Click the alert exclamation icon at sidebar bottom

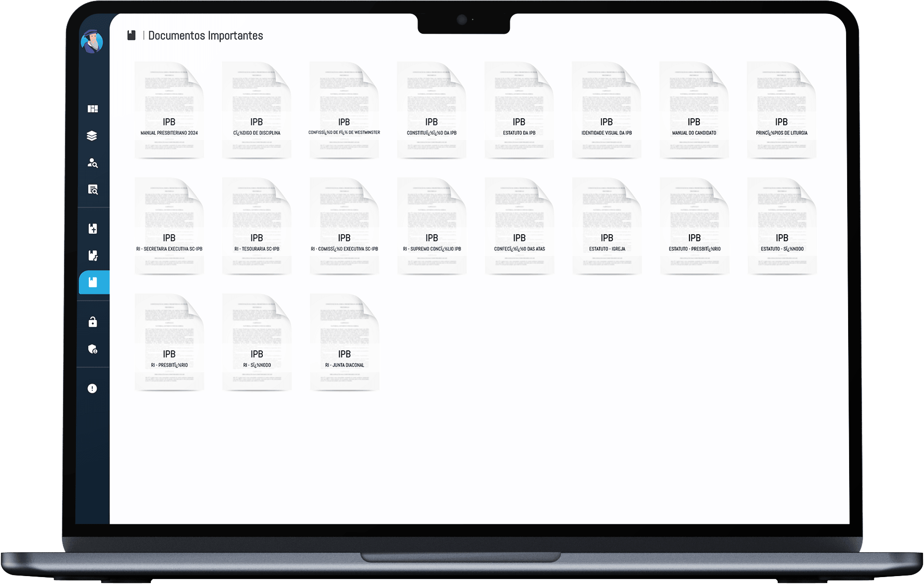pos(92,389)
